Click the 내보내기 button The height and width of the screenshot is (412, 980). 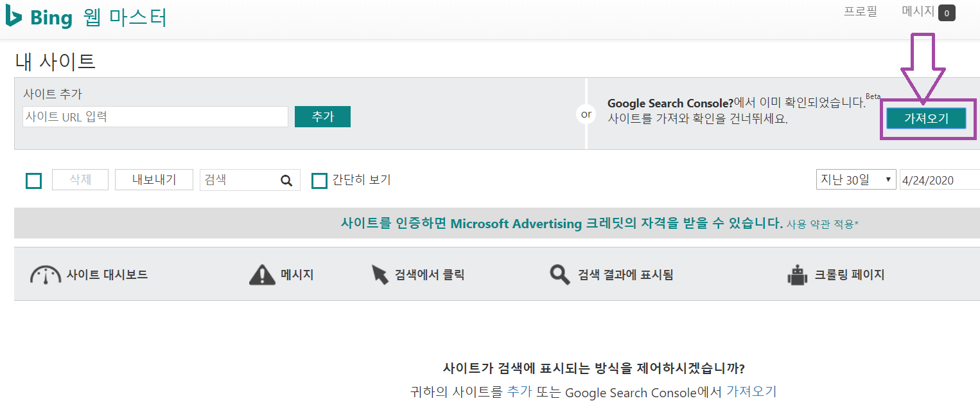[x=154, y=180]
